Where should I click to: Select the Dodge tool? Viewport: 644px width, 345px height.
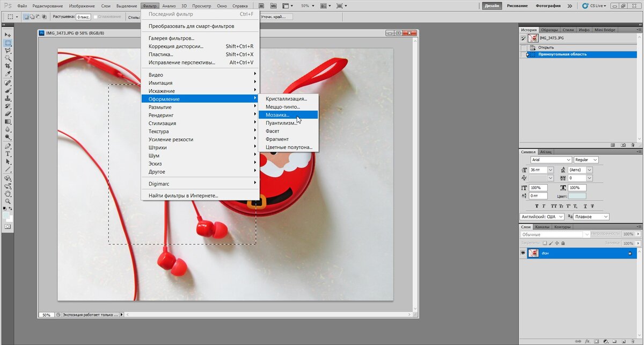click(x=8, y=136)
